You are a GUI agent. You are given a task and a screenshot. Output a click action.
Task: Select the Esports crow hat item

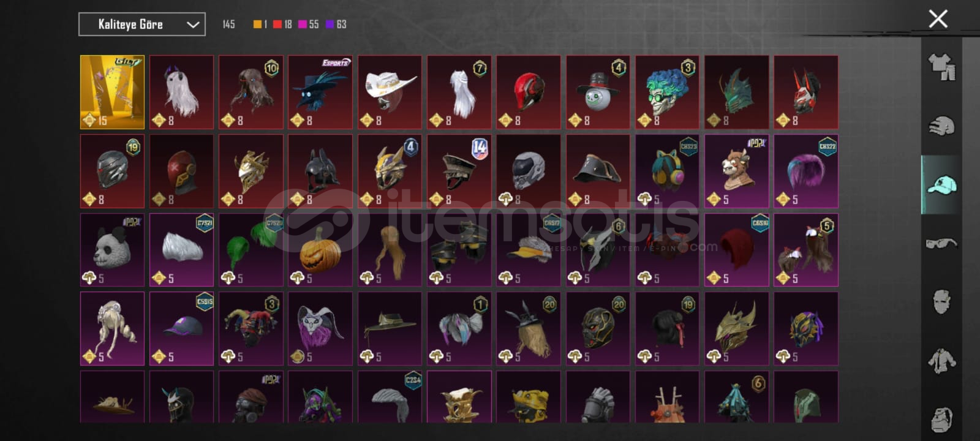(x=320, y=92)
